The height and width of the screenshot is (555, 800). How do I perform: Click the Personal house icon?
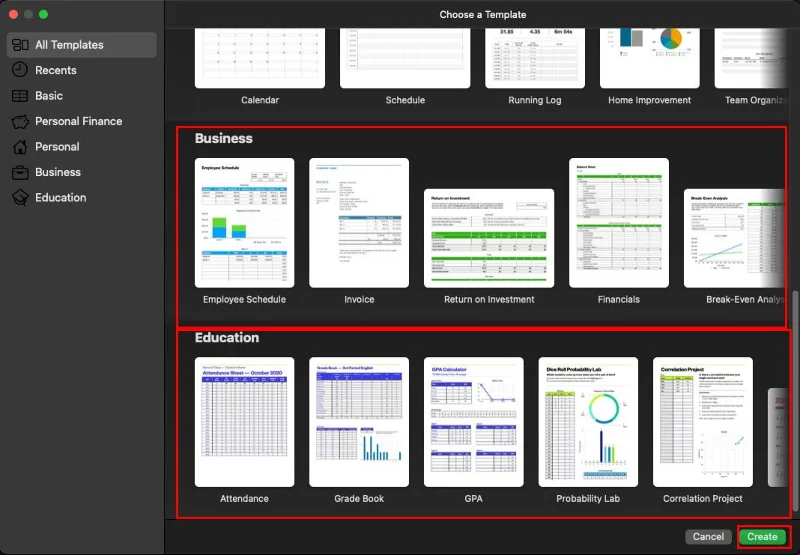point(19,147)
